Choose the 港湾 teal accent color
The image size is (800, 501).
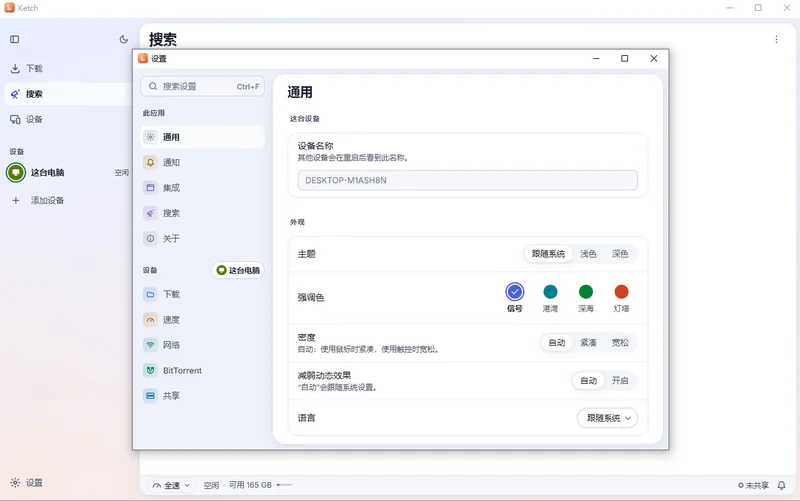tap(550, 292)
